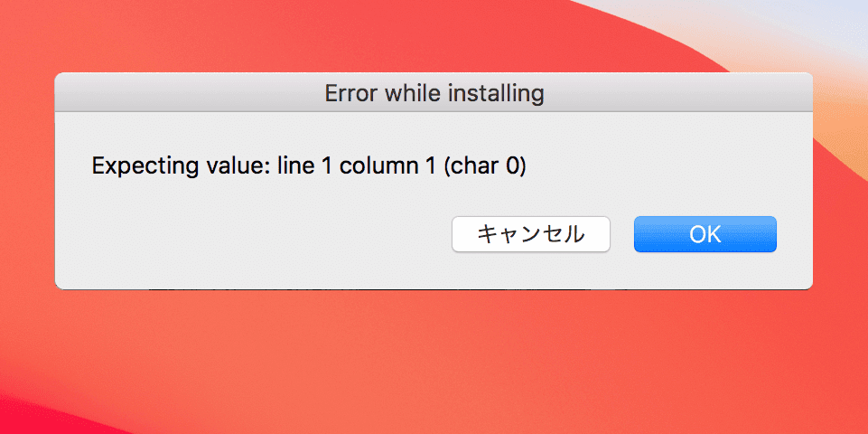Click blank dialog area right of error message

pos(668,166)
